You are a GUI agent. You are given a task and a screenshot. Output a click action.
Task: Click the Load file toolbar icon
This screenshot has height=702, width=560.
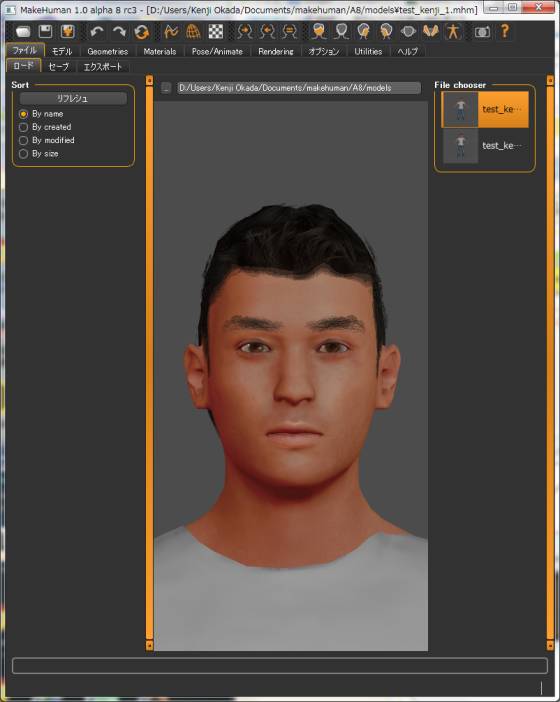coord(23,31)
